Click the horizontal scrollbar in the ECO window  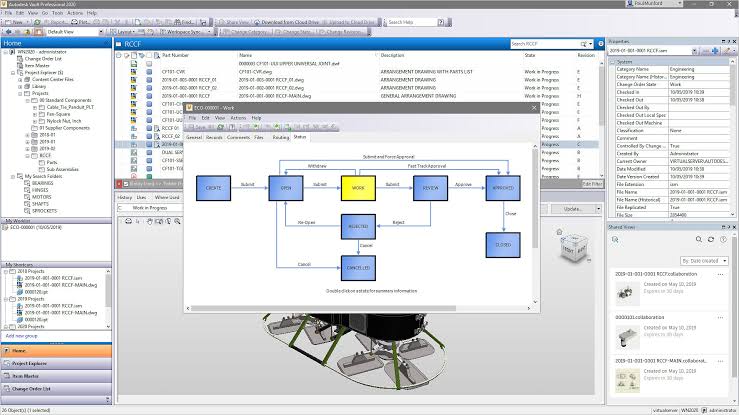point(323,309)
